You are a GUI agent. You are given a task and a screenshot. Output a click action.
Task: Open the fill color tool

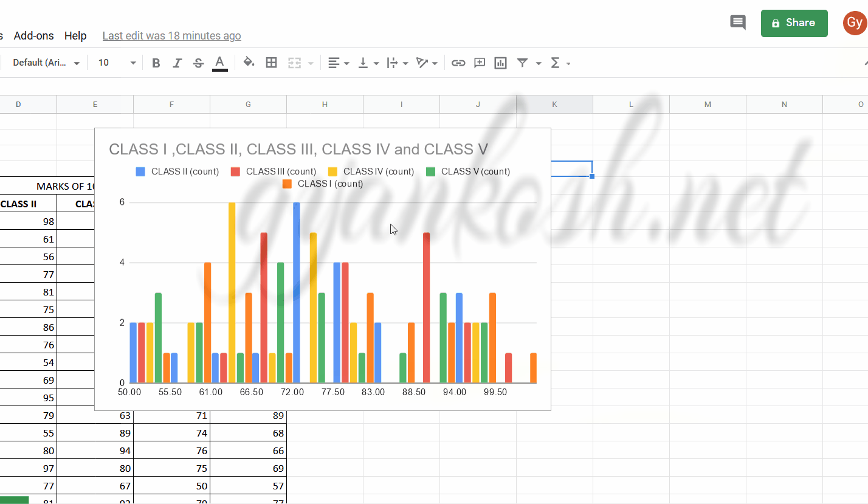[x=249, y=63]
